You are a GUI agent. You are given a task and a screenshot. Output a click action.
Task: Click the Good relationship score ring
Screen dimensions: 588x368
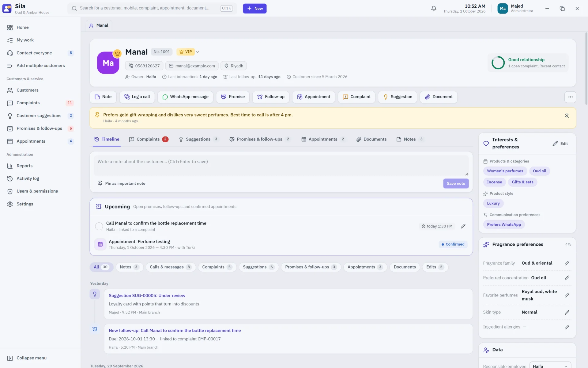point(498,63)
